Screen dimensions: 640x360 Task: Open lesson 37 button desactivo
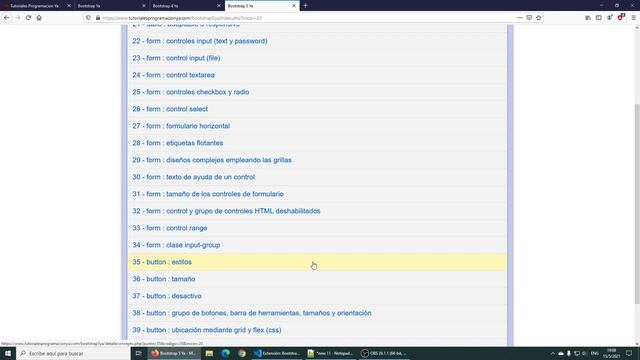tap(167, 296)
